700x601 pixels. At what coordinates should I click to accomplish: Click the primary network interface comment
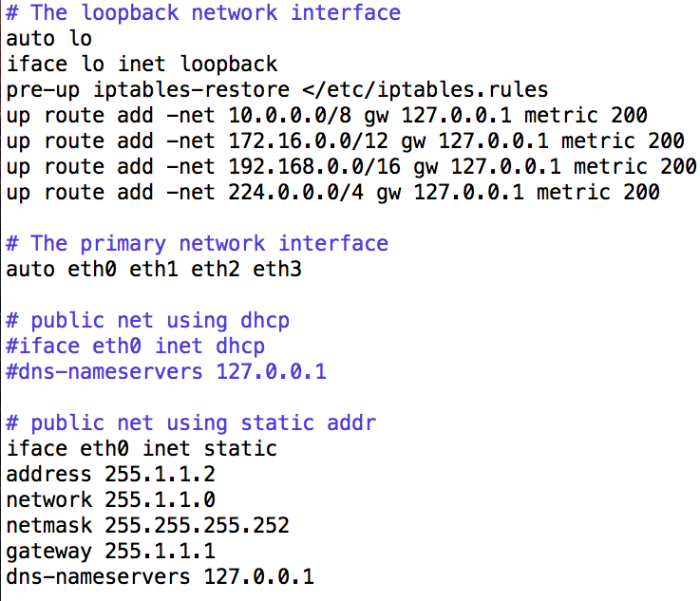pyautogui.click(x=198, y=244)
